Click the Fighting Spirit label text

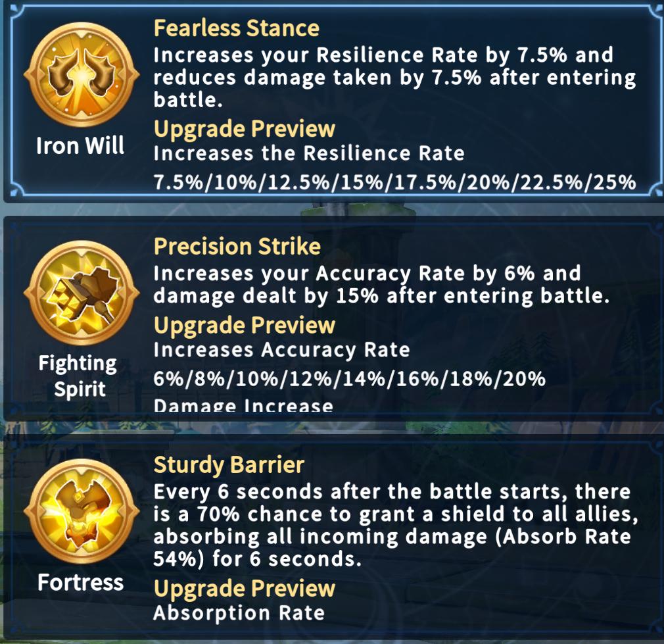point(78,376)
